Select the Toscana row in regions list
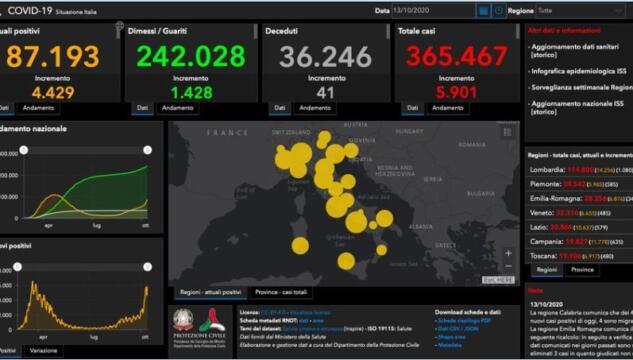 coord(581,256)
